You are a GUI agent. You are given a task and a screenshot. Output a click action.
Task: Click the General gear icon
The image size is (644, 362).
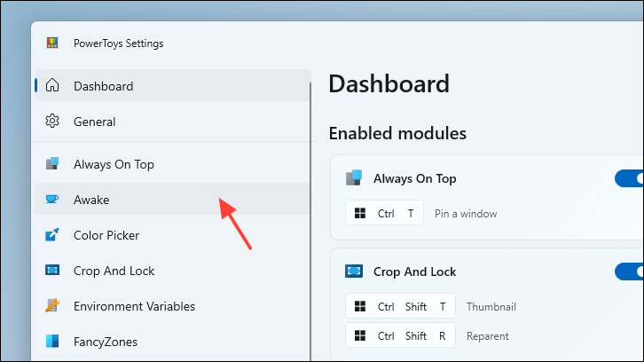[52, 122]
